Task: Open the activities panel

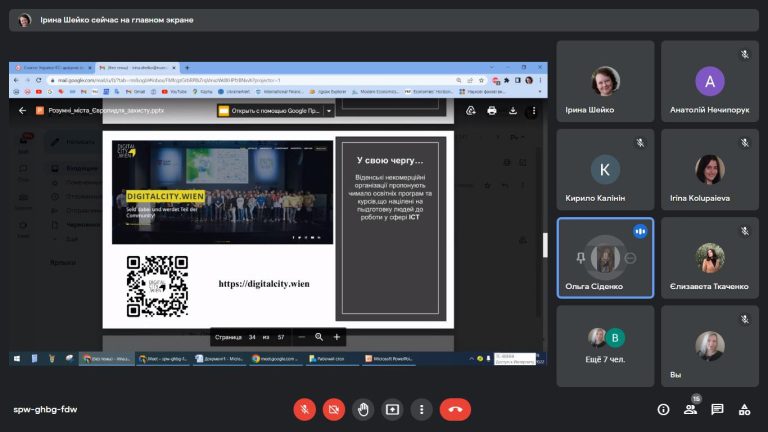Action: point(744,409)
